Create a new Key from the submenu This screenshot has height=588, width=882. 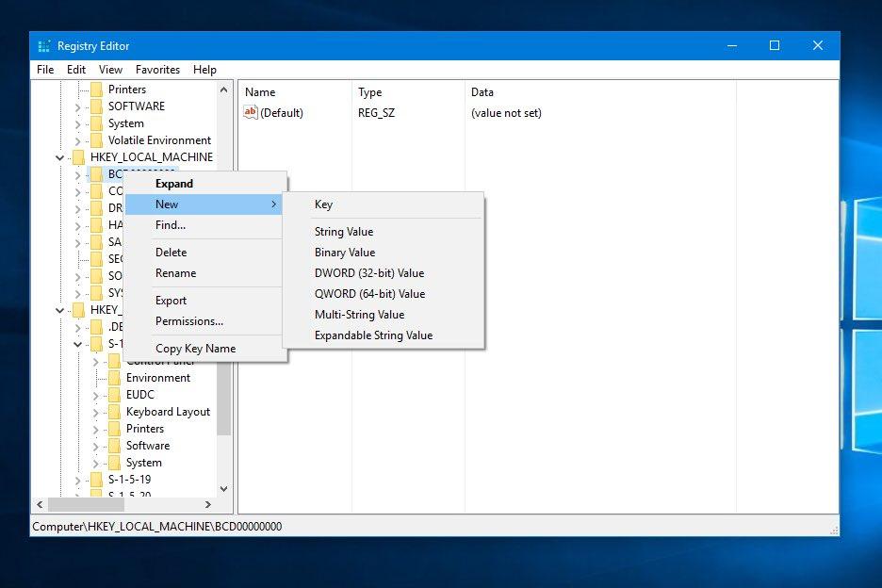[384, 204]
